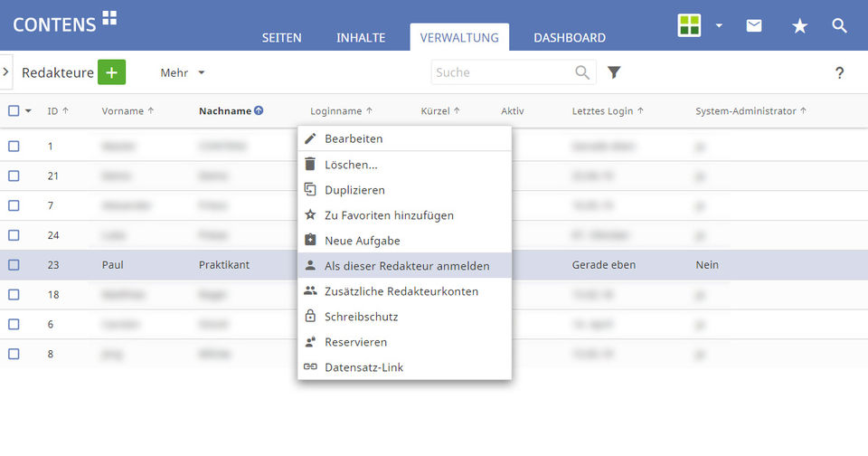The height and width of the screenshot is (456, 868).
Task: Add a new Redakteur with green plus button
Action: point(112,72)
